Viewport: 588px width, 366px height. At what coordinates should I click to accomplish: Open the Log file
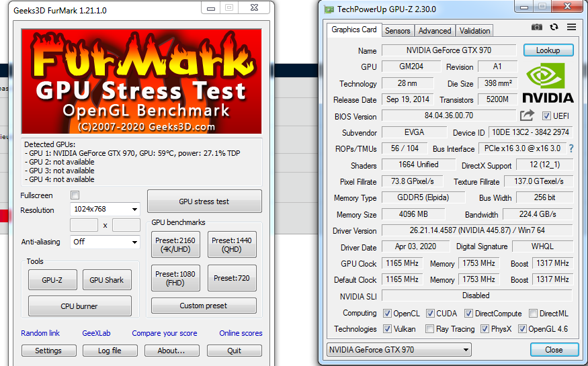point(110,351)
